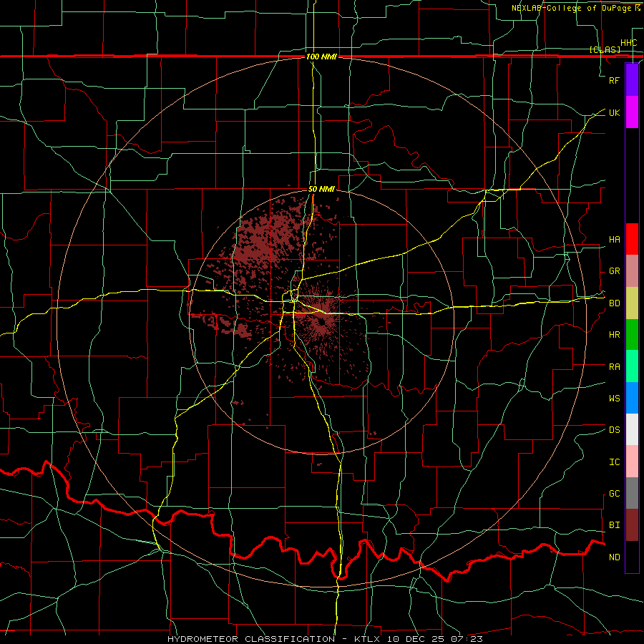The image size is (644, 644).
Task: Click the HA red legend swatch
Action: (632, 239)
